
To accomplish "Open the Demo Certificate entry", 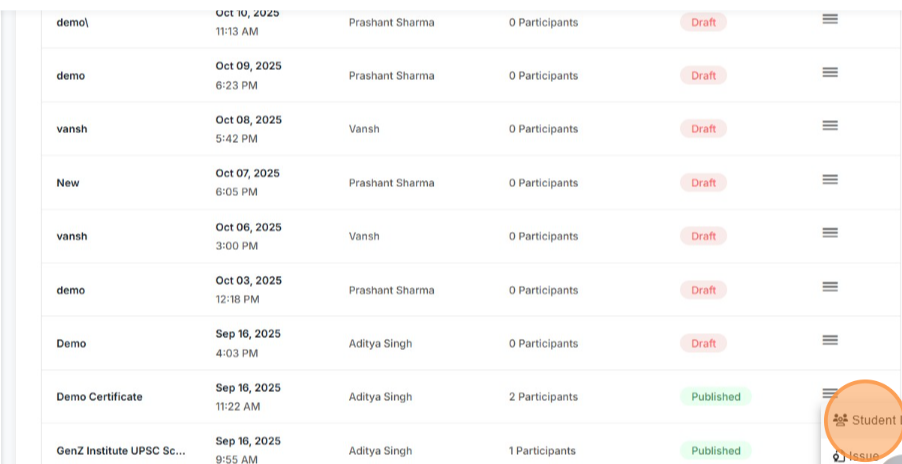I will 99,397.
